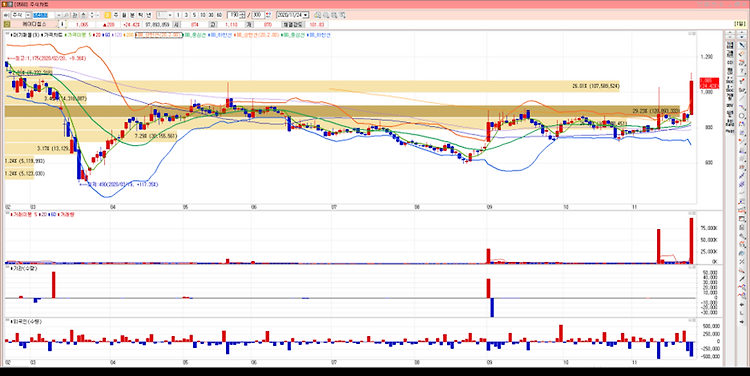Click the selected Bollinger band indicator legend
The width and height of the screenshot is (750, 376).
tap(159, 35)
